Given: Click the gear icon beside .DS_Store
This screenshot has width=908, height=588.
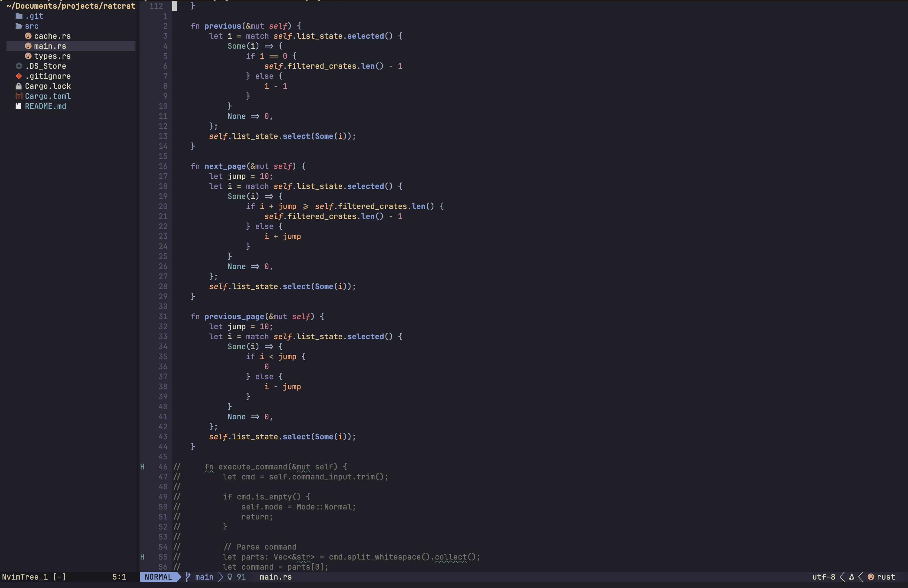Looking at the screenshot, I should [x=18, y=66].
